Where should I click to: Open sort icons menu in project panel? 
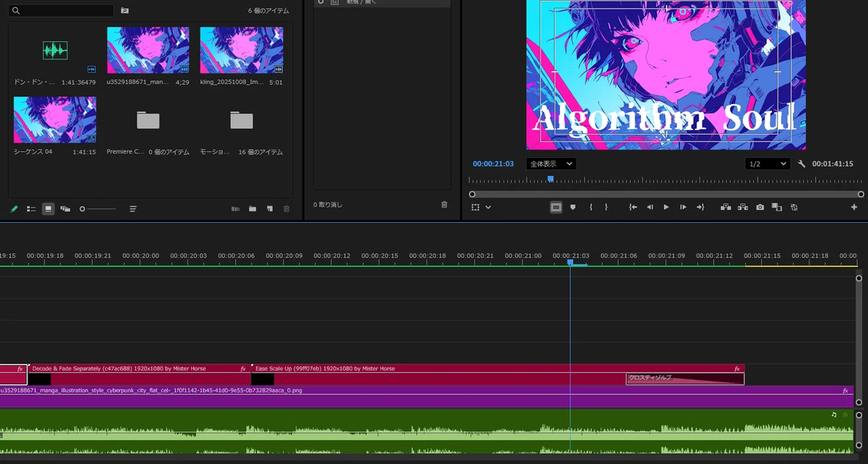tap(133, 208)
